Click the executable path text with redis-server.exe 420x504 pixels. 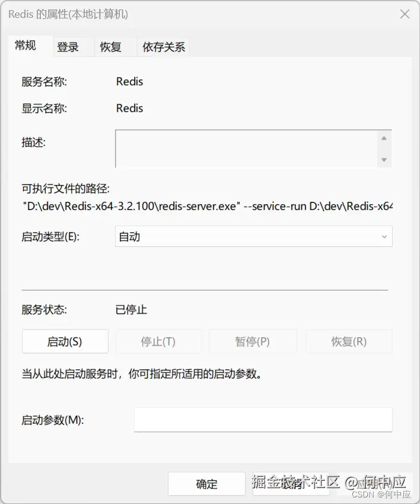208,206
